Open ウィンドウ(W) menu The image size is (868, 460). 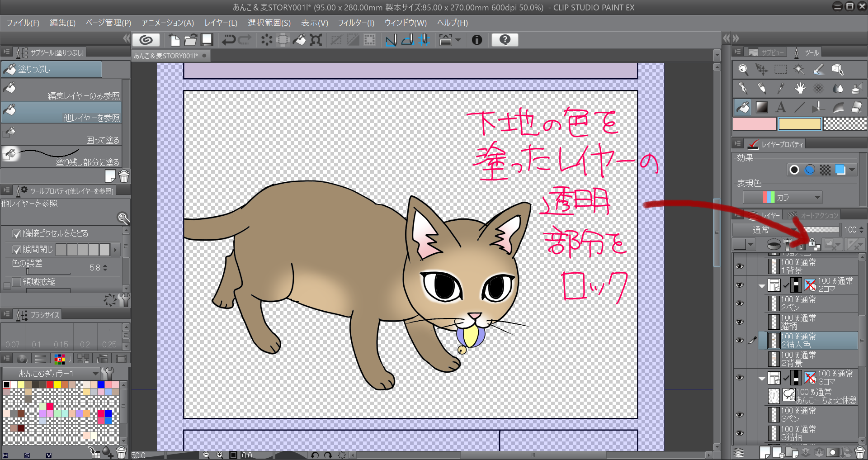click(x=406, y=23)
